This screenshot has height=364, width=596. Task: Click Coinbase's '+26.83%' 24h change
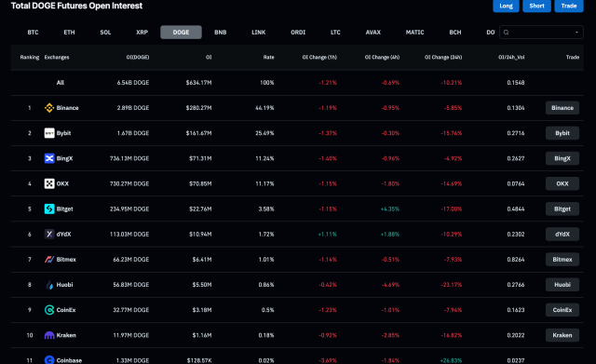[x=451, y=360]
